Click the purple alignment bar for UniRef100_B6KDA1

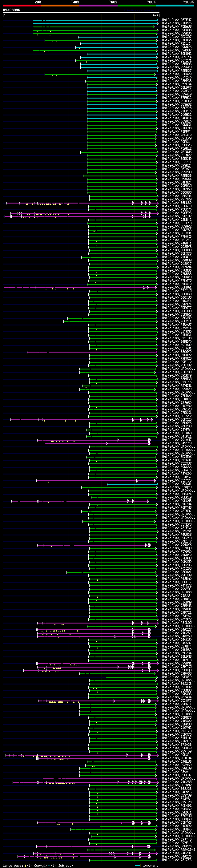coord(80,288)
